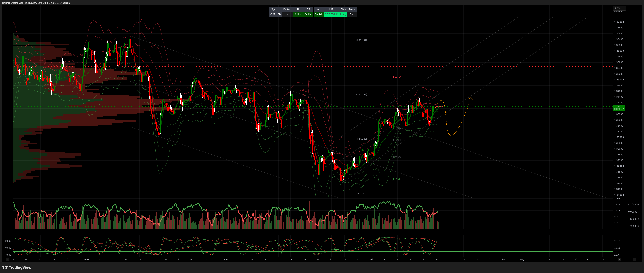Click the Jun label on time axis
Image resolution: width=644 pixels, height=273 pixels.
226,259
